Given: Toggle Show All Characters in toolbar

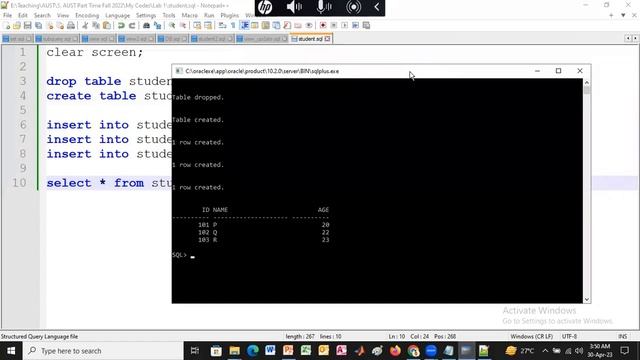Looking at the screenshot, I should pyautogui.click(x=233, y=25).
